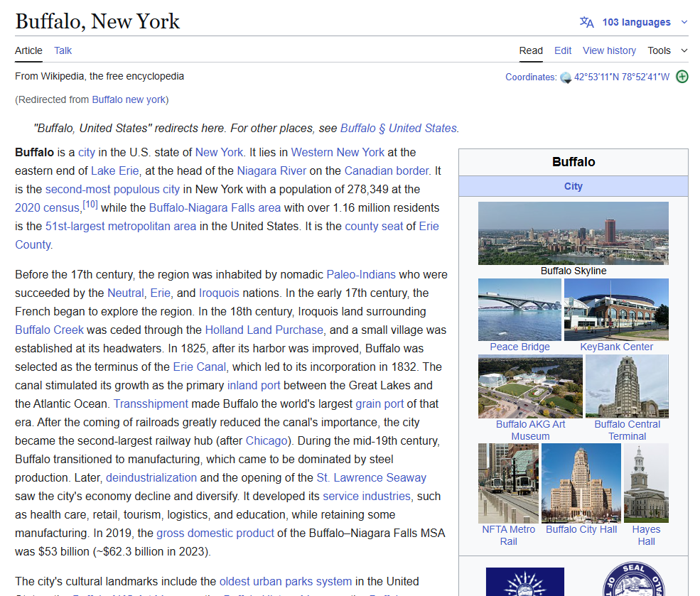Follow the 2020 census link
Screen dimensions: 700x596
47,208
